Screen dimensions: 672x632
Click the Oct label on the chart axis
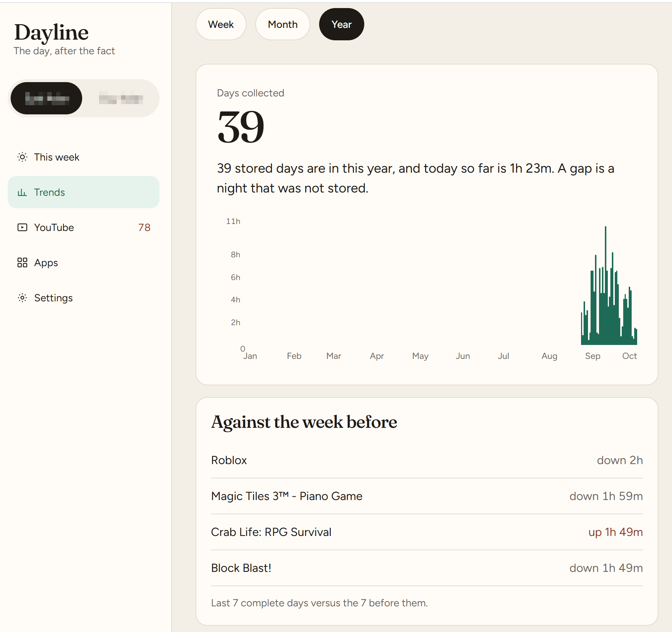click(x=629, y=356)
